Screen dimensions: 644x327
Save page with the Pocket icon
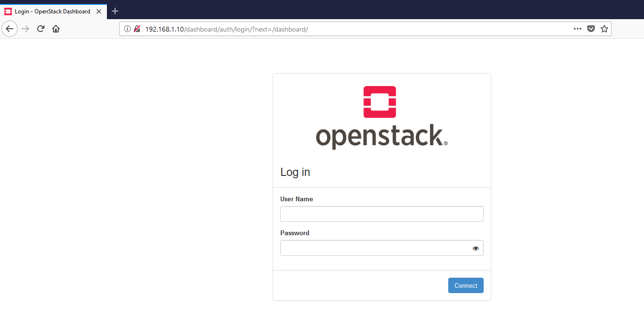click(x=591, y=29)
